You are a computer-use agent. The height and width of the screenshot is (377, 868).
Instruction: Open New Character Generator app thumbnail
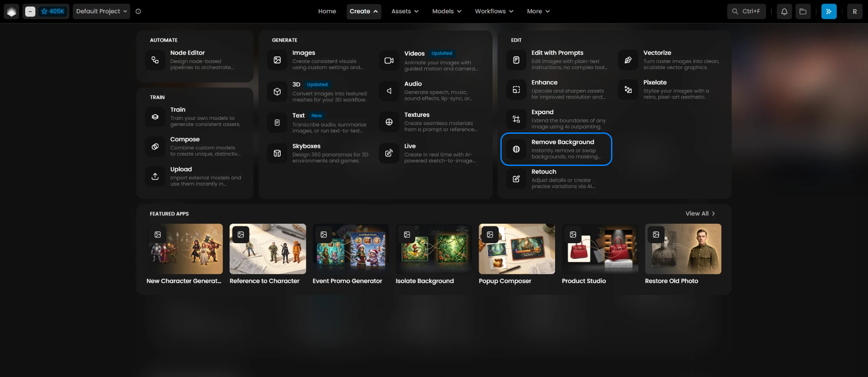point(184,249)
